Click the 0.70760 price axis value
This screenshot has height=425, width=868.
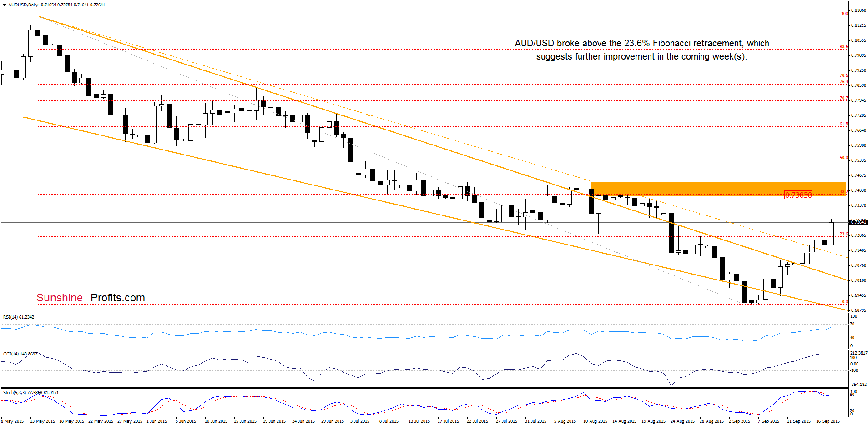click(859, 265)
